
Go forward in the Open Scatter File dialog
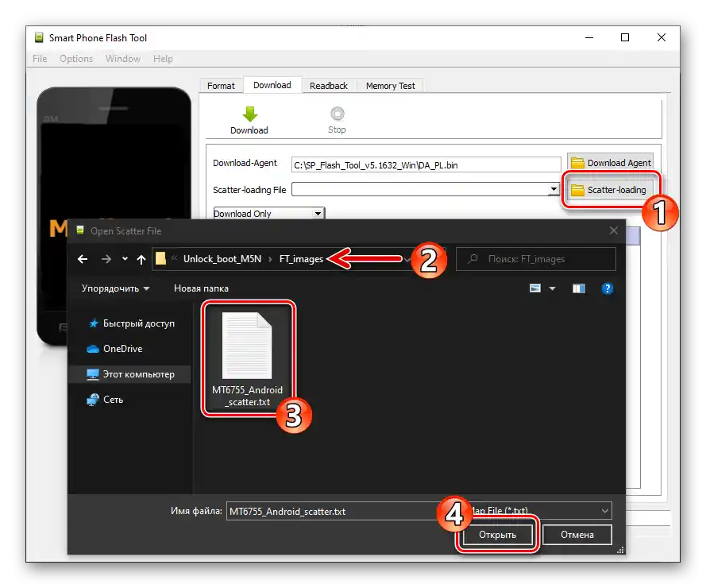[x=106, y=259]
